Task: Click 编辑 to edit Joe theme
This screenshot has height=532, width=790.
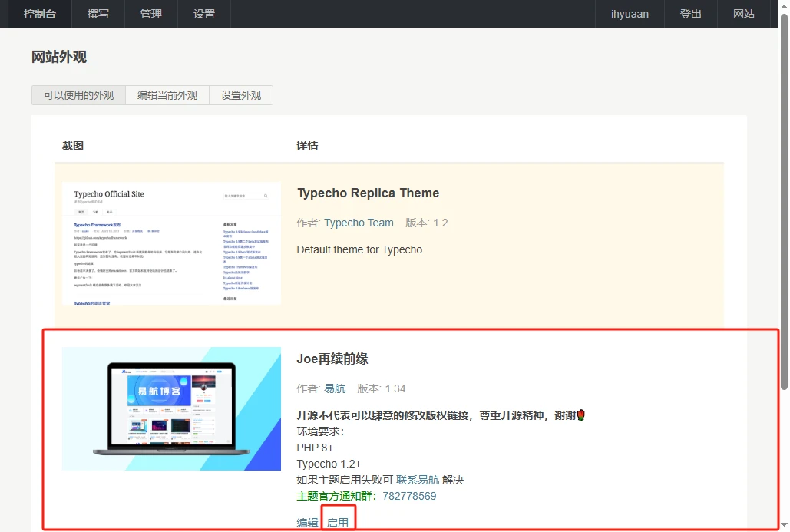Action: 306,522
